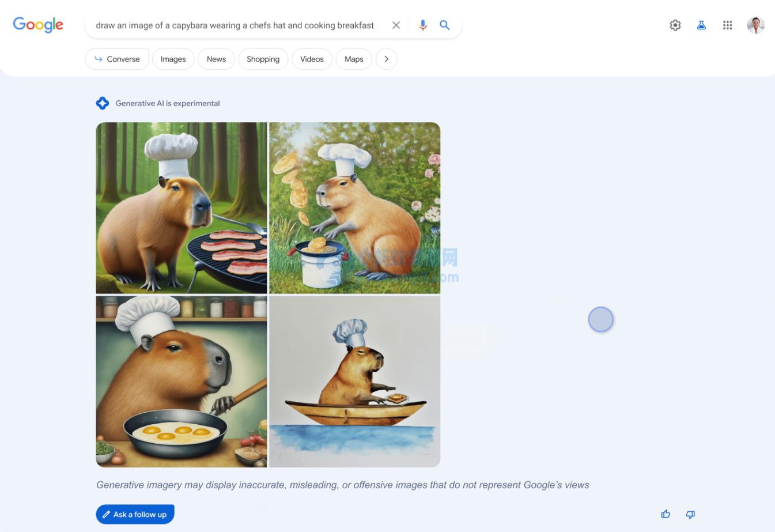This screenshot has width=775, height=532.
Task: Click the Generative AI sparkle icon
Action: coord(103,103)
